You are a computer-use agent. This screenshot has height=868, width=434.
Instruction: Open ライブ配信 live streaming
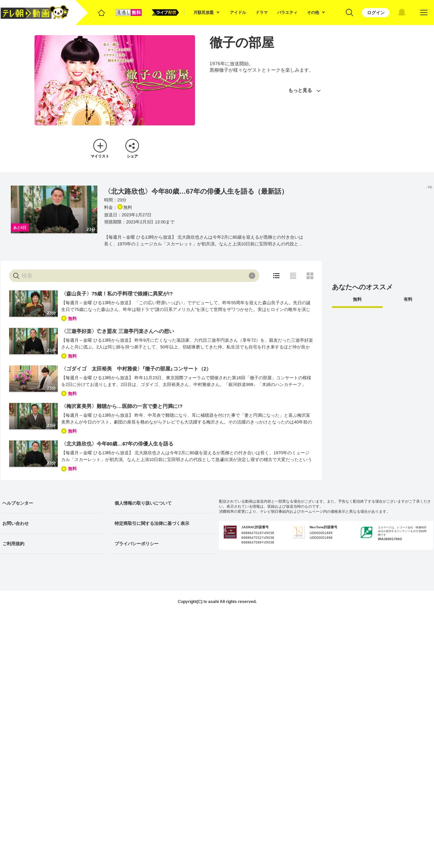coord(165,13)
